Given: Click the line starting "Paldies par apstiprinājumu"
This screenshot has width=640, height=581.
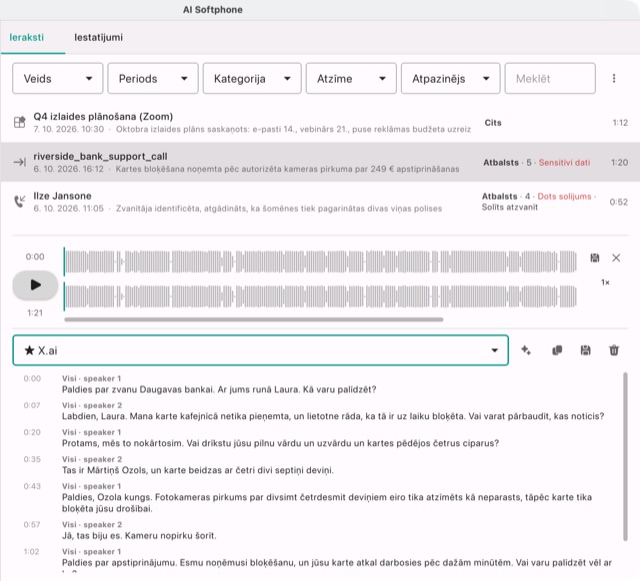Looking at the screenshot, I should click(337, 563).
